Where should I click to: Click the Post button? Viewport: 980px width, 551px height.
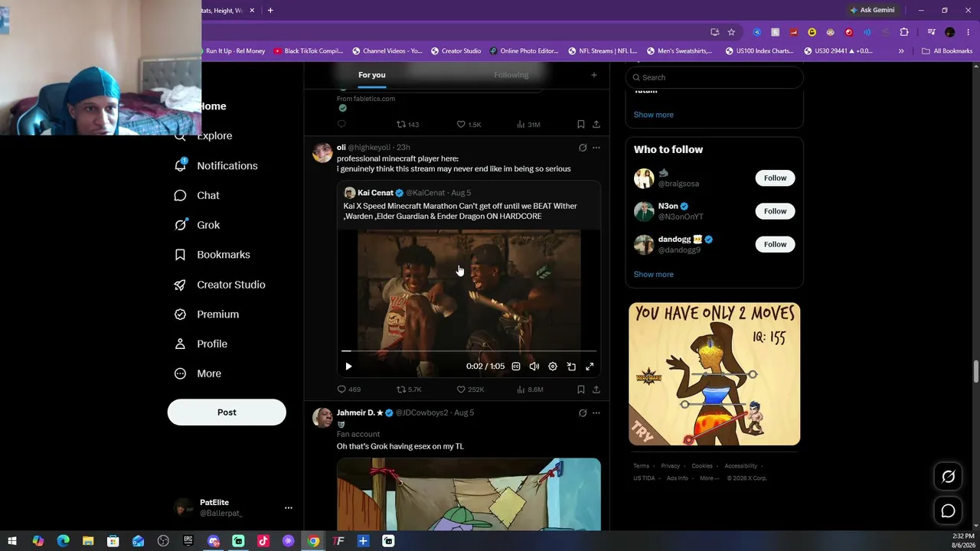tap(227, 412)
